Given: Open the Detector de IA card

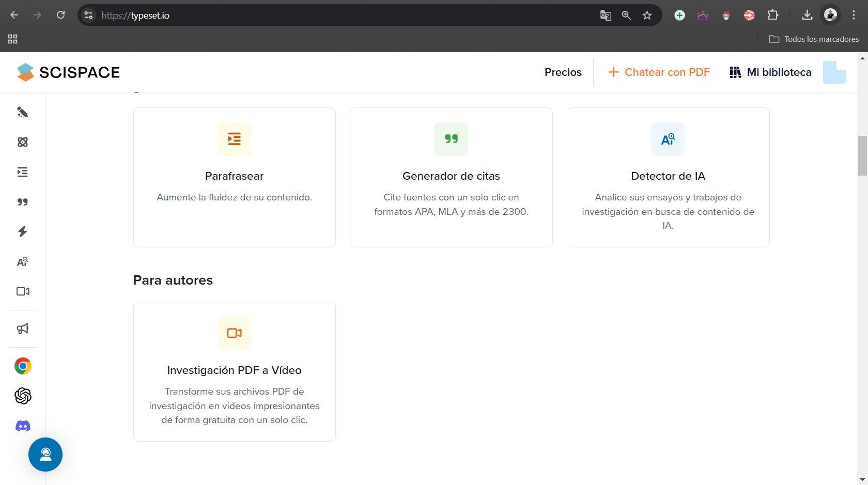Looking at the screenshot, I should (668, 177).
